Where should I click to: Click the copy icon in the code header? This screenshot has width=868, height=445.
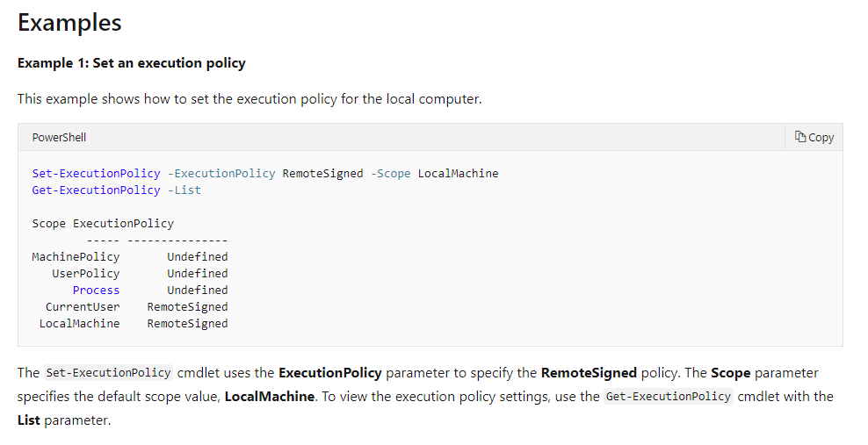[800, 137]
